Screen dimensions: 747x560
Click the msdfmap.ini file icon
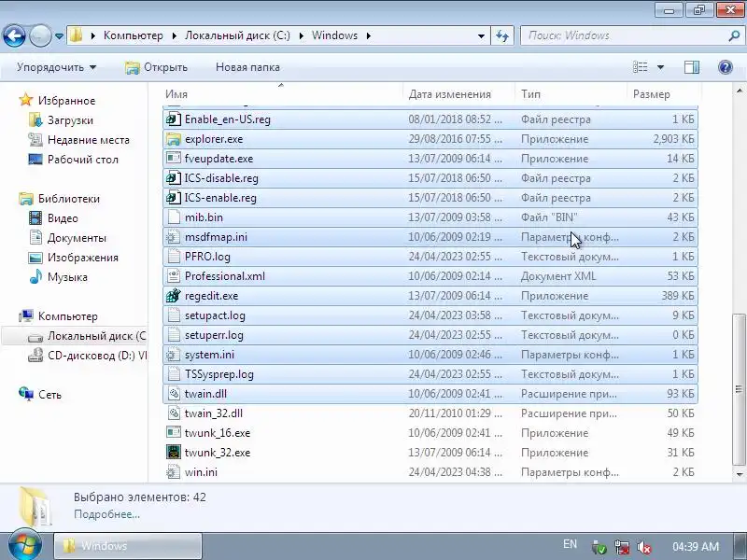tap(174, 237)
